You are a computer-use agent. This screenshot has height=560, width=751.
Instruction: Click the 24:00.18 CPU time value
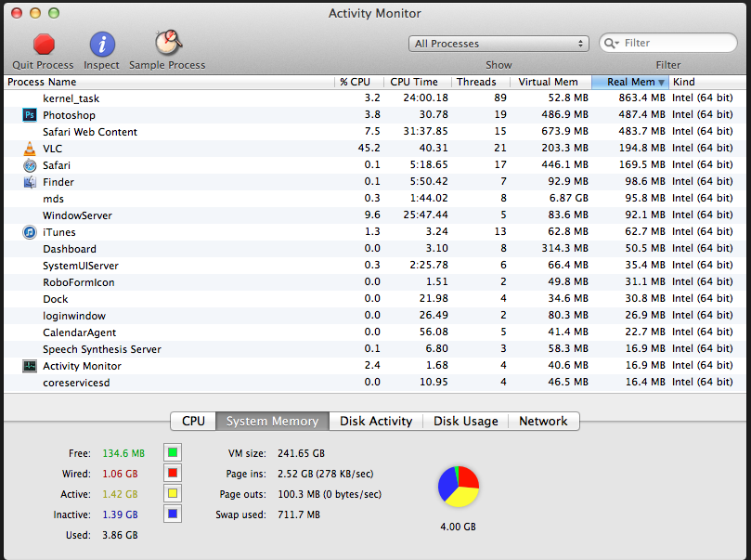coord(425,98)
